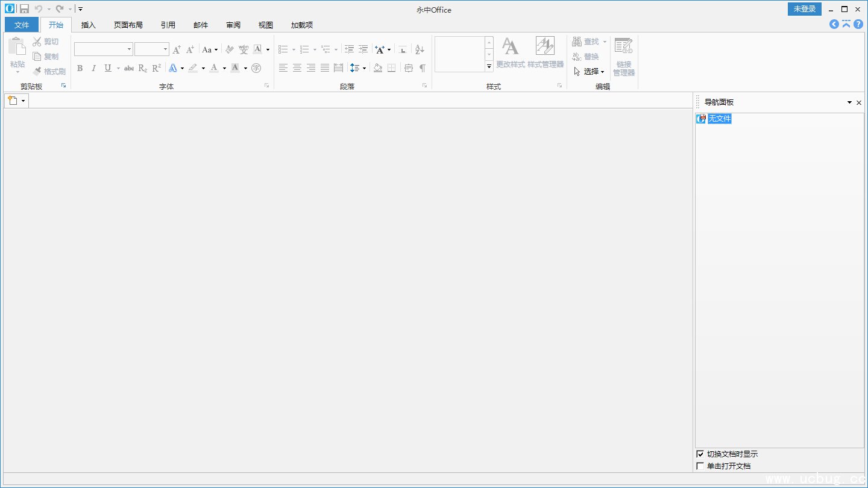The height and width of the screenshot is (488, 868).
Task: Open Change Styles (更改样式)
Action: coord(511,53)
